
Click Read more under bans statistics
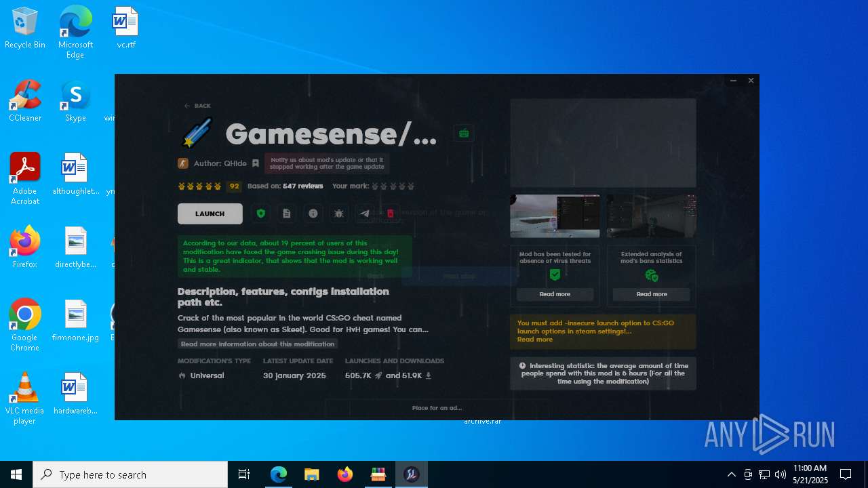pyautogui.click(x=652, y=294)
